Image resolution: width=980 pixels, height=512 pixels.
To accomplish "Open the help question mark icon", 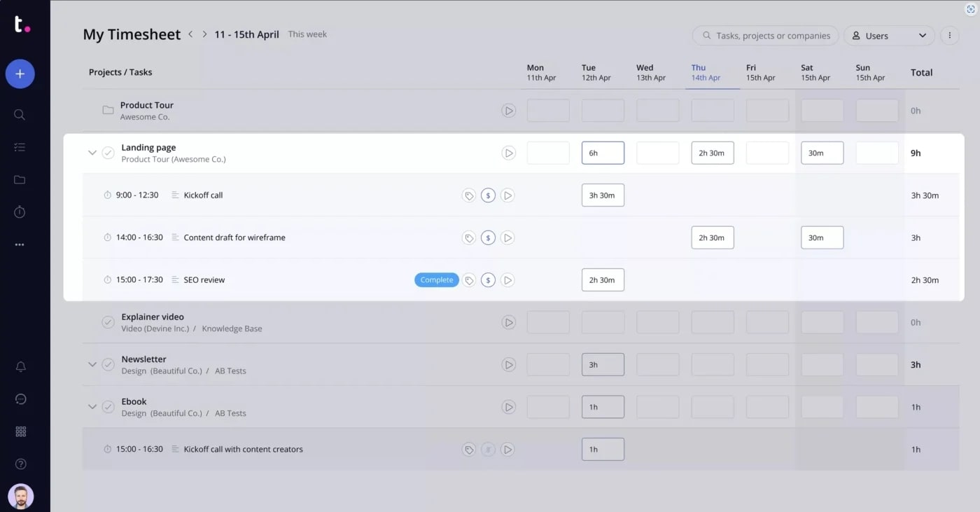I will click(x=20, y=464).
